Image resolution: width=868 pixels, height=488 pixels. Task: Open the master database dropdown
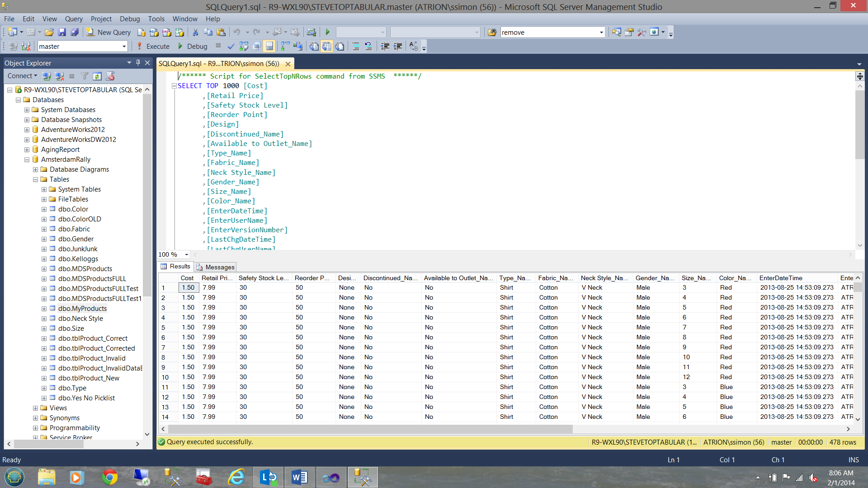(124, 46)
